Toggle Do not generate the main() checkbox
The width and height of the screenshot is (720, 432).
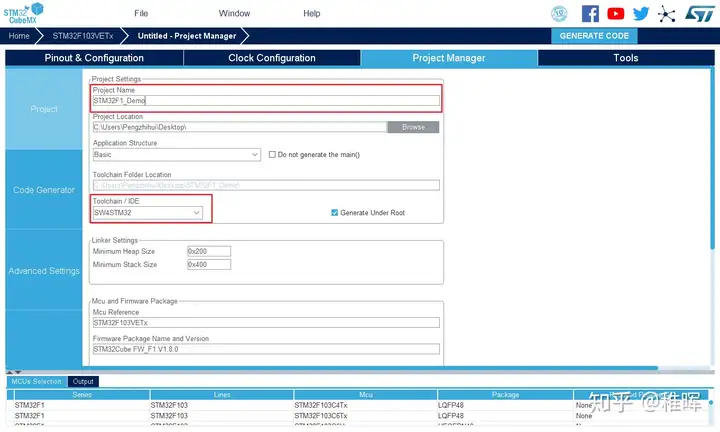tap(272, 155)
